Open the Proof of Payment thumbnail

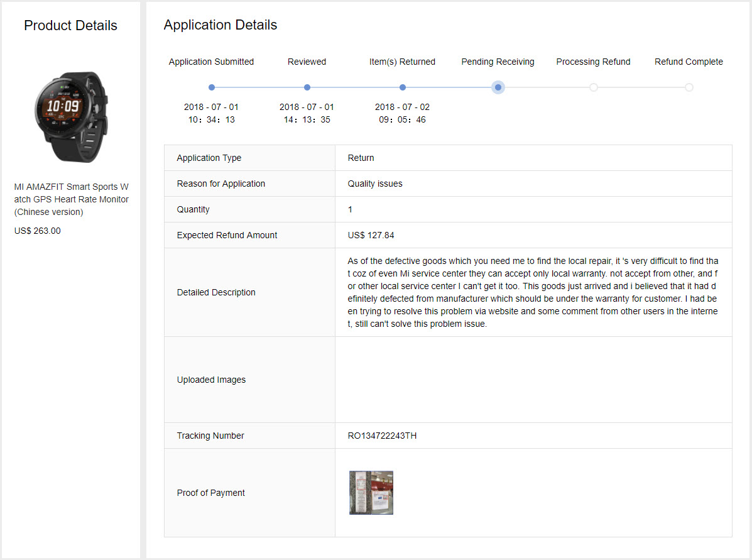pos(371,493)
